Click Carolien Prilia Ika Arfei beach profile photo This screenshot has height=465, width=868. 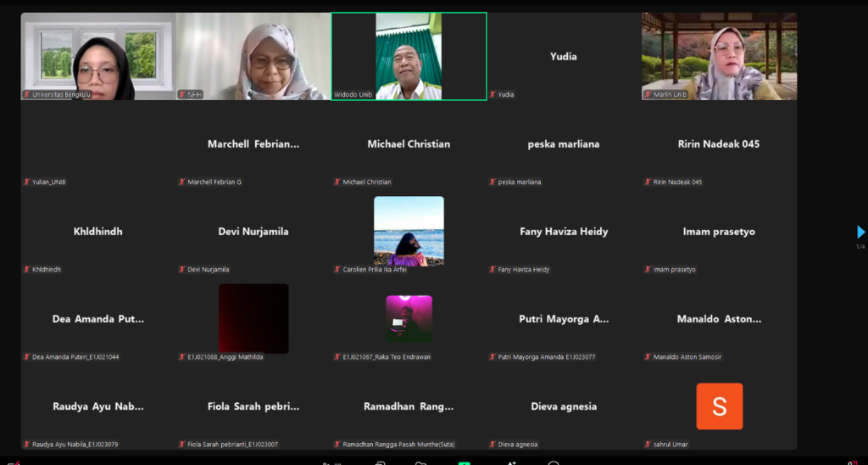[x=409, y=231]
